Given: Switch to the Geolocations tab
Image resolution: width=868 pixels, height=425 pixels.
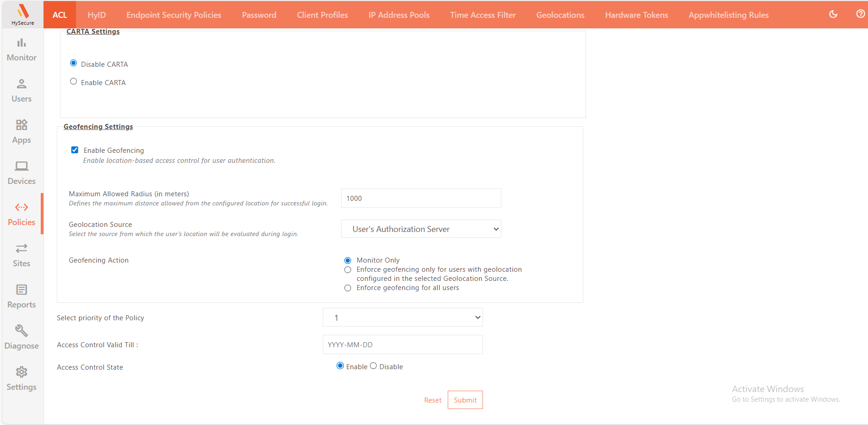Looking at the screenshot, I should (x=560, y=15).
